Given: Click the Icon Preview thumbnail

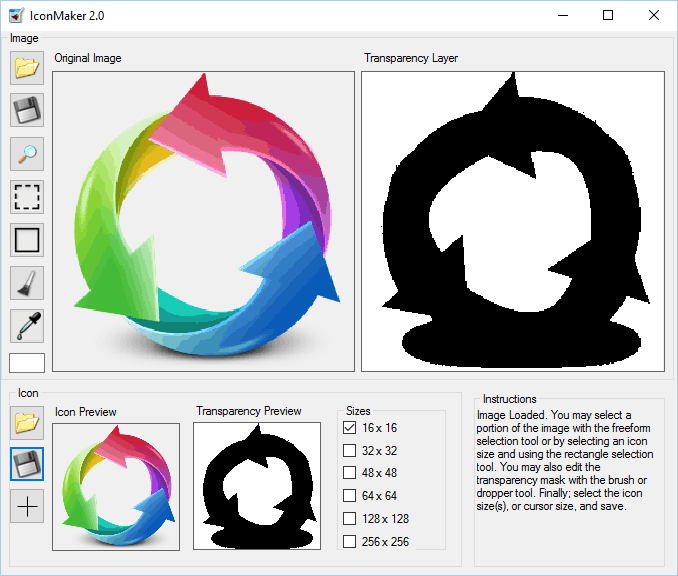Looking at the screenshot, I should tap(116, 486).
